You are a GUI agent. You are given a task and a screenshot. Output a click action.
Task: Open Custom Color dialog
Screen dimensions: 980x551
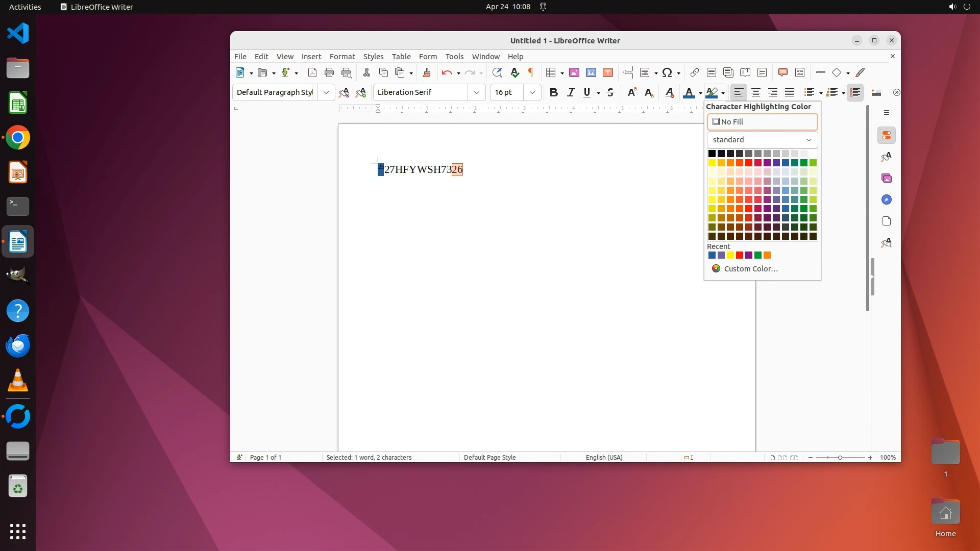pyautogui.click(x=750, y=269)
